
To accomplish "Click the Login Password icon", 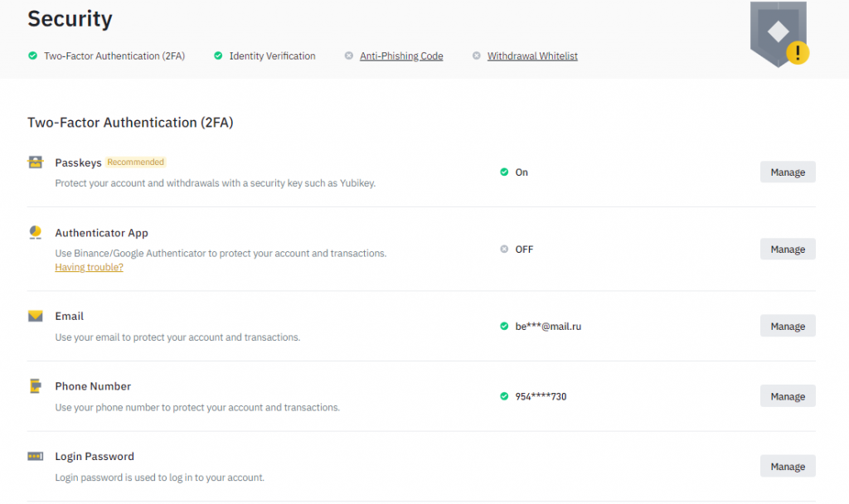I will tap(35, 456).
